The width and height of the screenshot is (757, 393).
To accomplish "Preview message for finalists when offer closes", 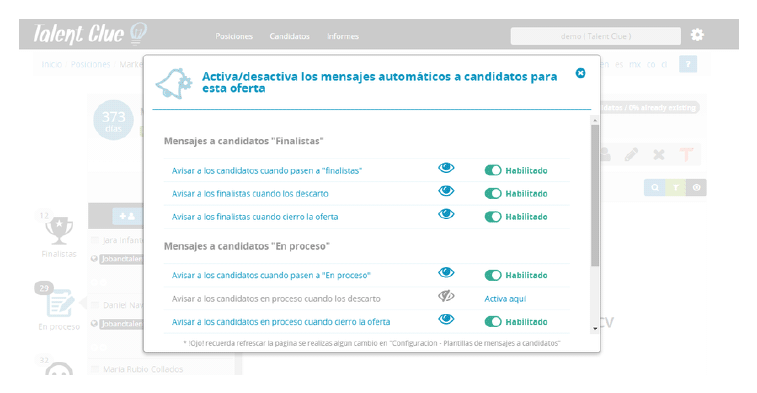I will pos(446,214).
